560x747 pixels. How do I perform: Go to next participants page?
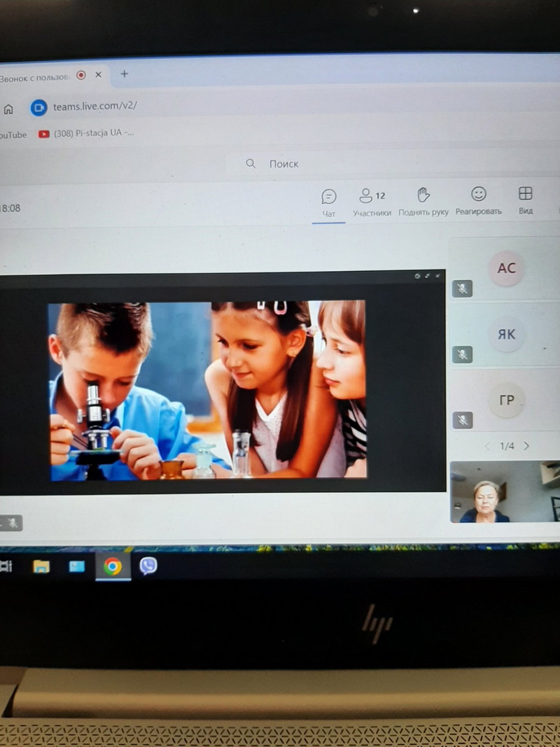click(526, 446)
